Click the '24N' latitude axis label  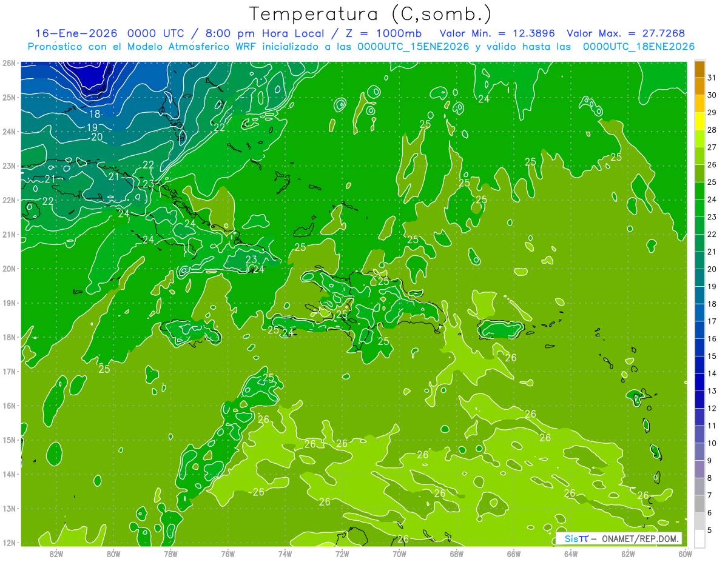[9, 132]
